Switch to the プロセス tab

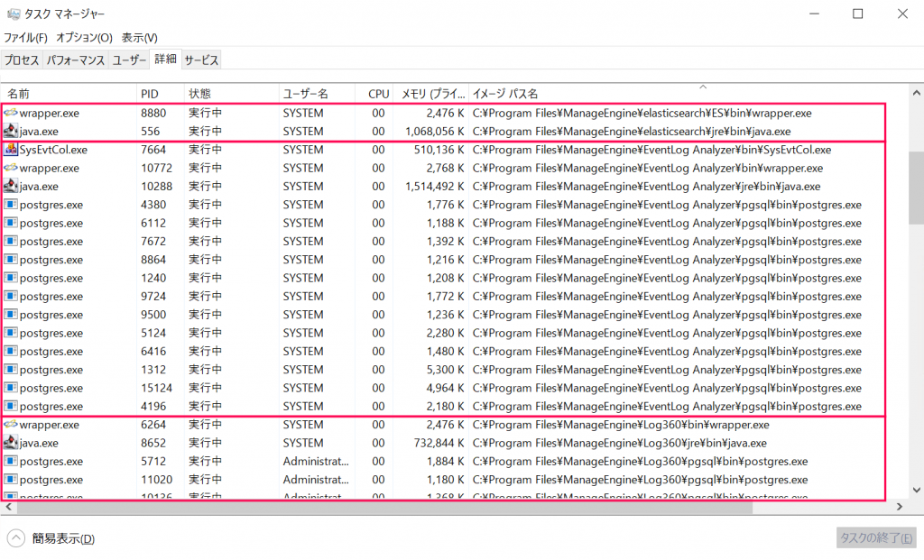tap(22, 60)
